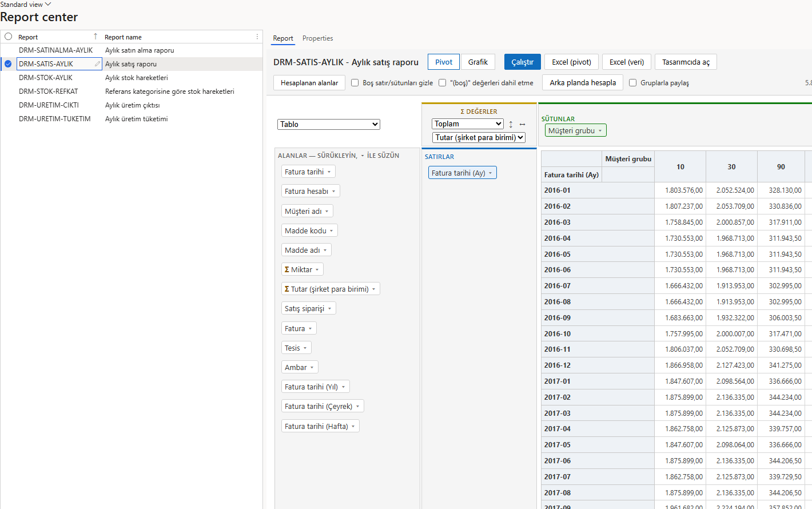Image resolution: width=812 pixels, height=509 pixels.
Task: Click the 'Report name' column header
Action: 123,37
